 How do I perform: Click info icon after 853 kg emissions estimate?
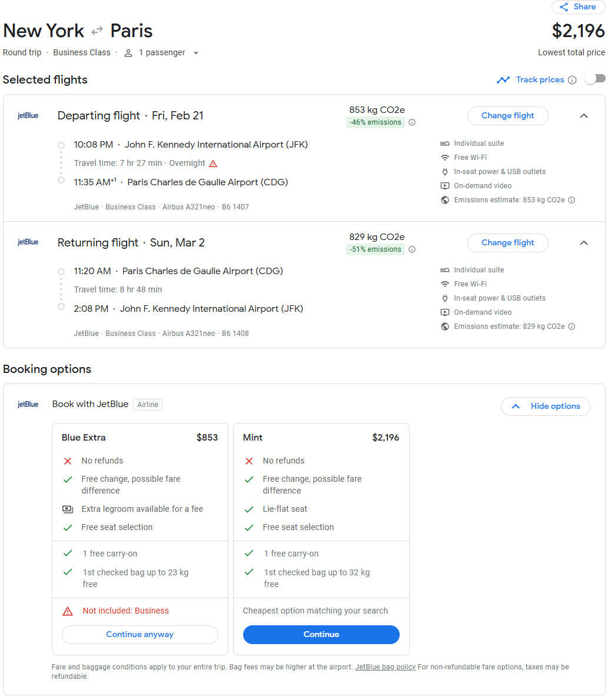point(572,200)
